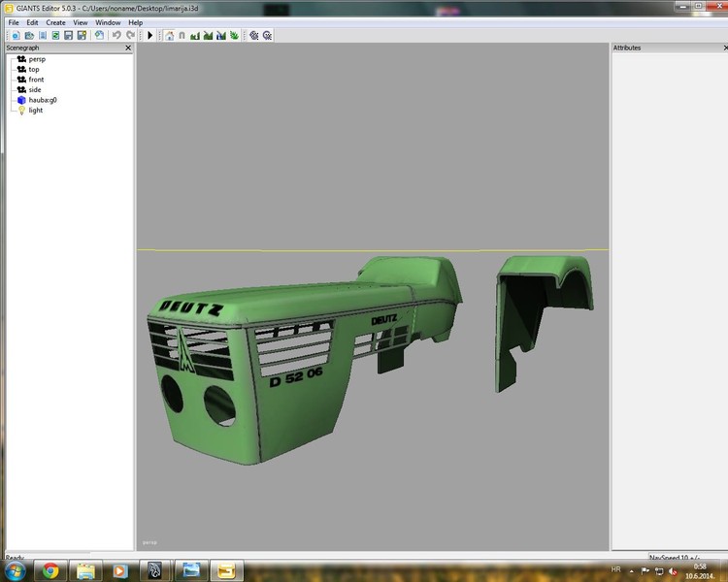Viewport: 728px width, 582px height.
Task: Select the house-shaped toolbar icon
Action: point(169,35)
